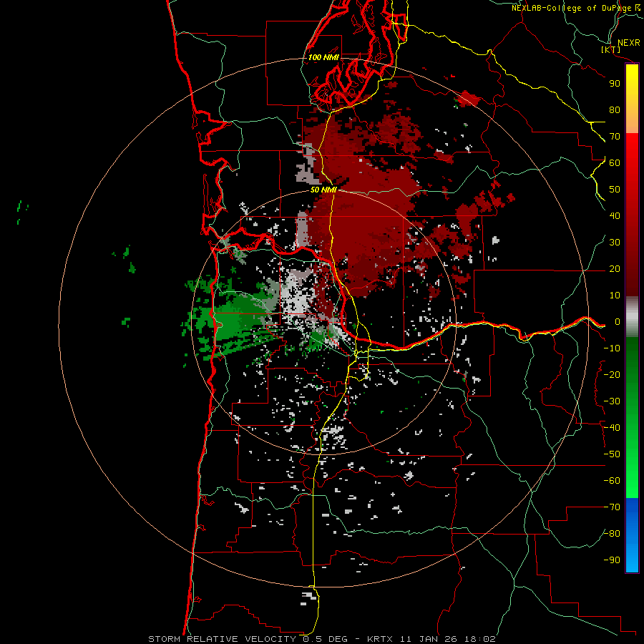Click the 50 NMI range ring label
Image resolution: width=644 pixels, height=644 pixels.
pyautogui.click(x=323, y=190)
